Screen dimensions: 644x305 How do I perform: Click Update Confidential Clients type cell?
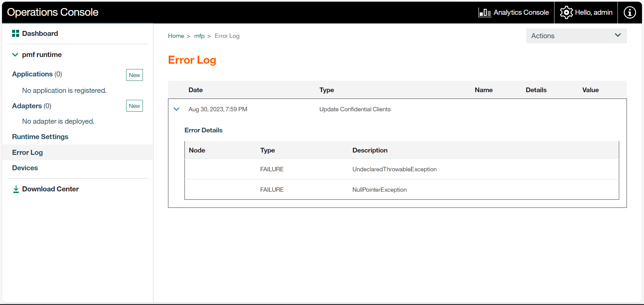tap(355, 109)
